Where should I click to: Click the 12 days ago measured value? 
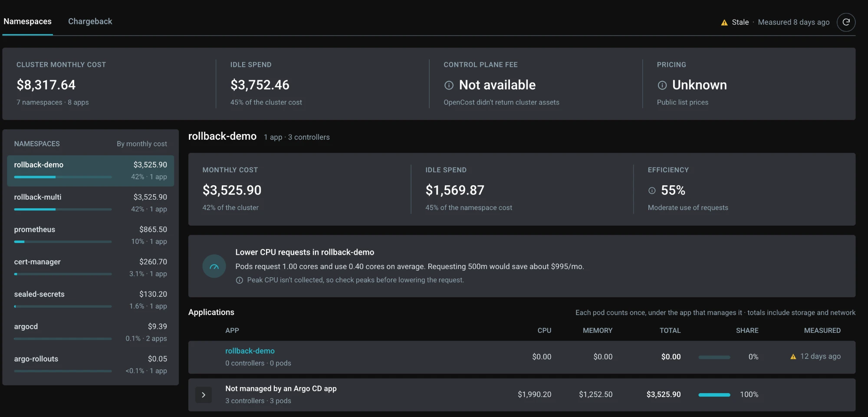pyautogui.click(x=820, y=356)
